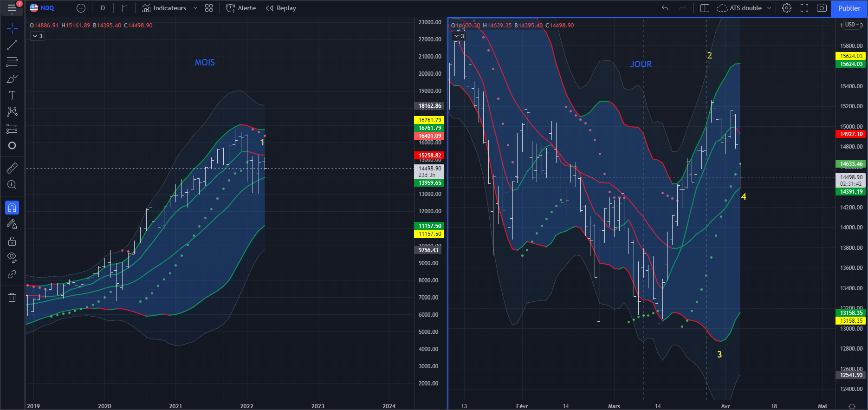Select the yellow number 3 annotation
868x410 pixels.
(x=719, y=355)
